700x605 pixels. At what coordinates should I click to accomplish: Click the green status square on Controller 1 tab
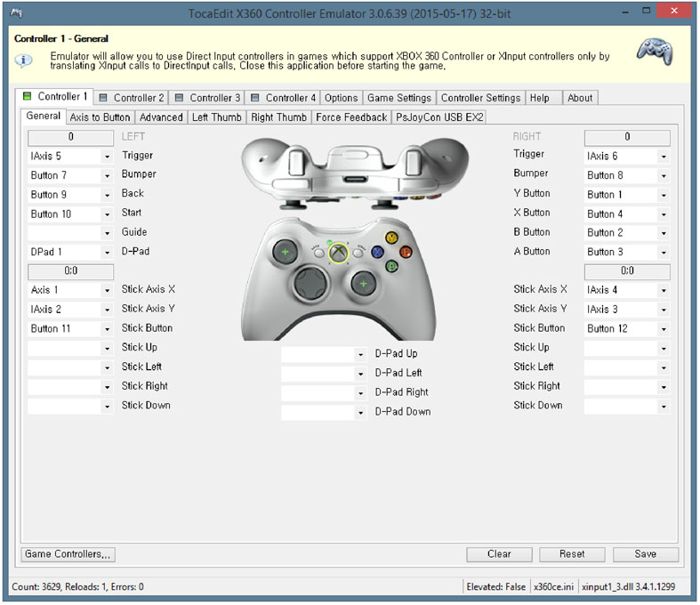click(28, 96)
